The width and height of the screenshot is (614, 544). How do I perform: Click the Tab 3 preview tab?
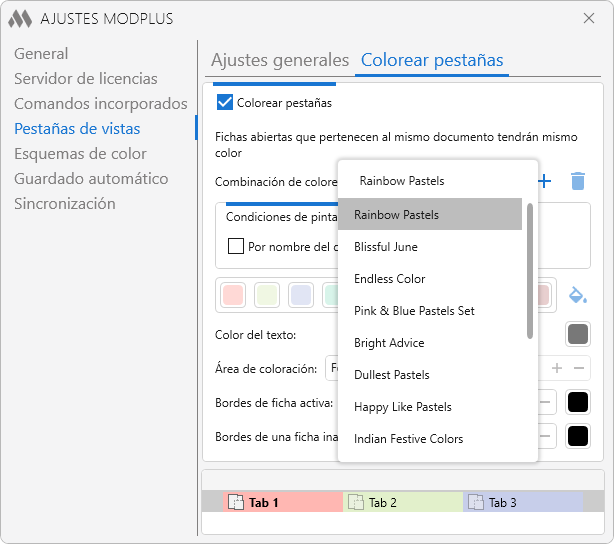(523, 502)
